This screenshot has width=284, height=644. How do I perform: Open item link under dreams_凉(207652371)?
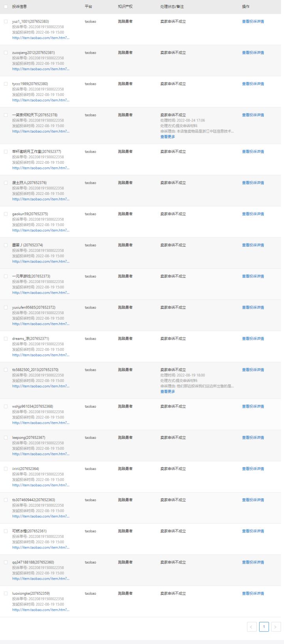click(x=41, y=355)
